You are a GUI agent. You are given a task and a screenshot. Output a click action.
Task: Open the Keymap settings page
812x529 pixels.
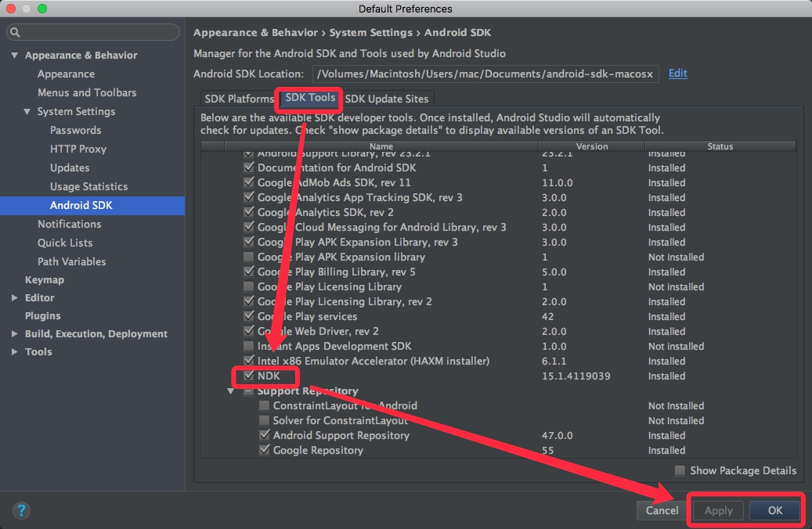tap(45, 280)
